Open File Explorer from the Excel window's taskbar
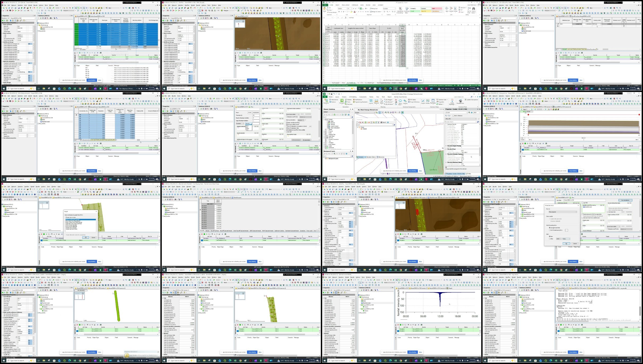 pos(365,89)
